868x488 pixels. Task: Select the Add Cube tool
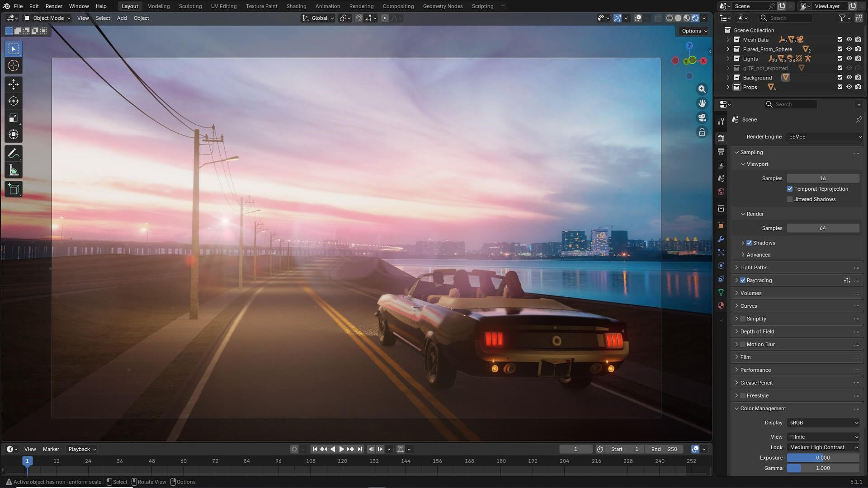[x=14, y=189]
